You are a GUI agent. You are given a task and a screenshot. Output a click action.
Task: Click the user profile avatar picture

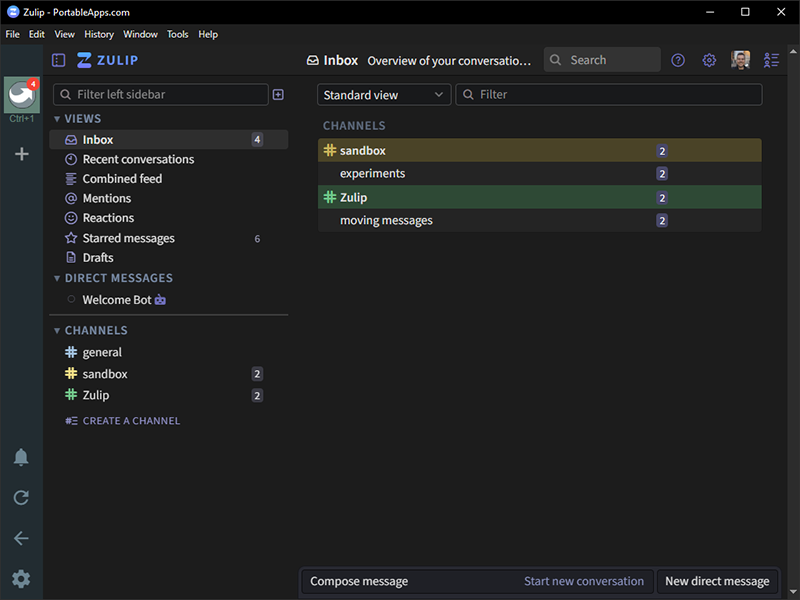(x=740, y=60)
